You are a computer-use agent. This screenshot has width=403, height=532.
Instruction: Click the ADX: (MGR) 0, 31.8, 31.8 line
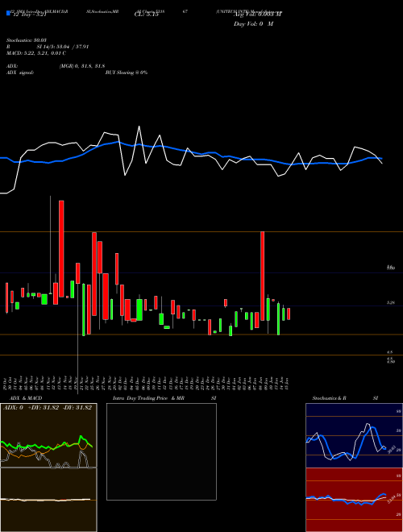[x=56, y=66]
